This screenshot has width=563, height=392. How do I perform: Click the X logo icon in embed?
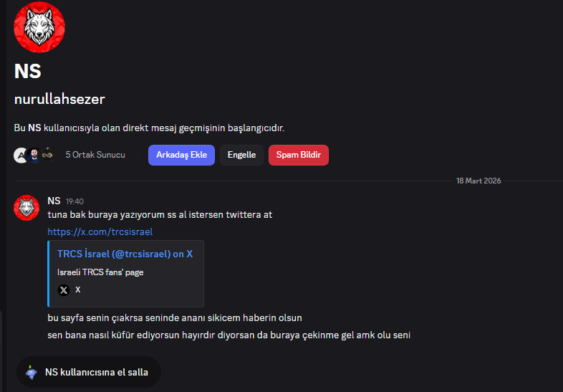(x=64, y=290)
